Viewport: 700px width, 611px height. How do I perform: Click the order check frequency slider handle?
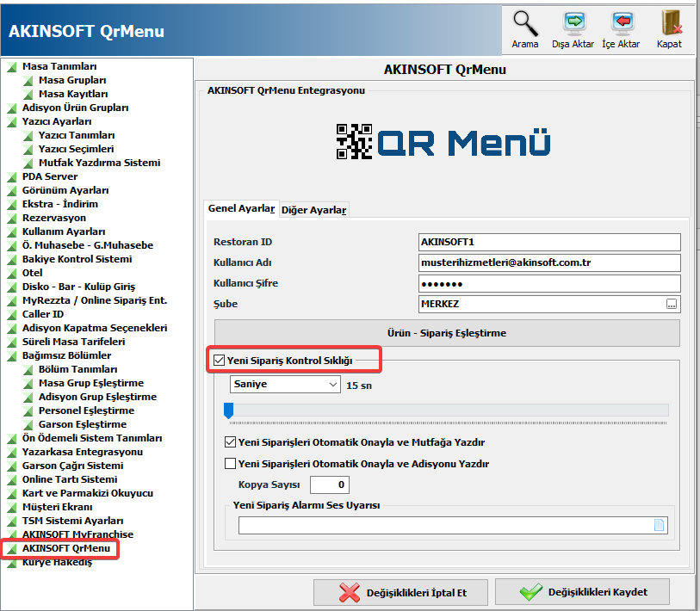click(228, 410)
